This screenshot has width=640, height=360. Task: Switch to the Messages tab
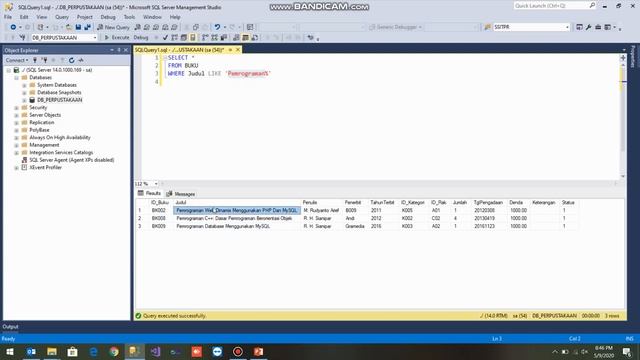pos(181,194)
